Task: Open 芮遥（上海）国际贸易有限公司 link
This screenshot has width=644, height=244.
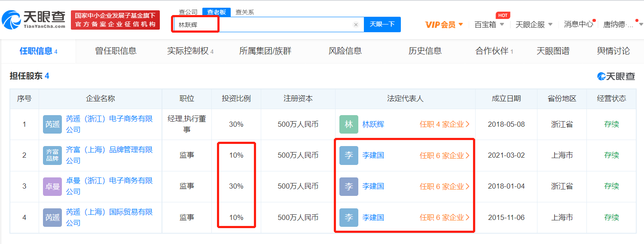Action: (109, 217)
